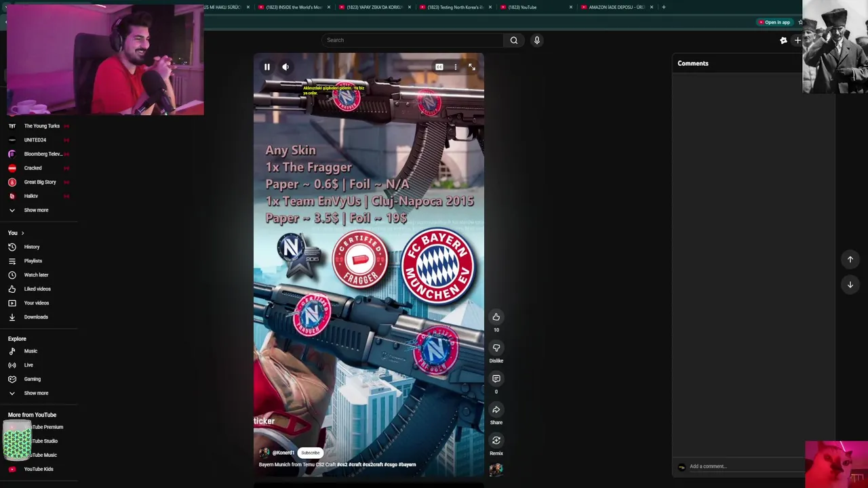Open a new browser tab

[664, 7]
